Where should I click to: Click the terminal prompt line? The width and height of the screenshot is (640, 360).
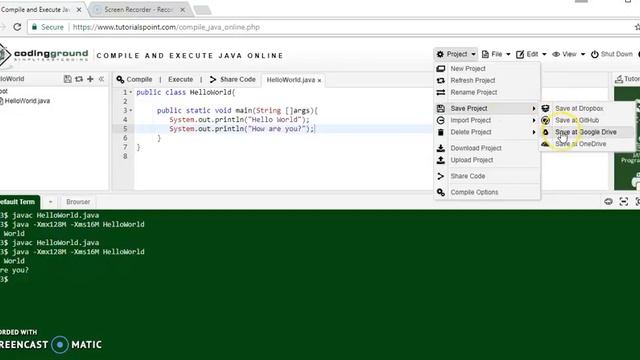(x=5, y=279)
